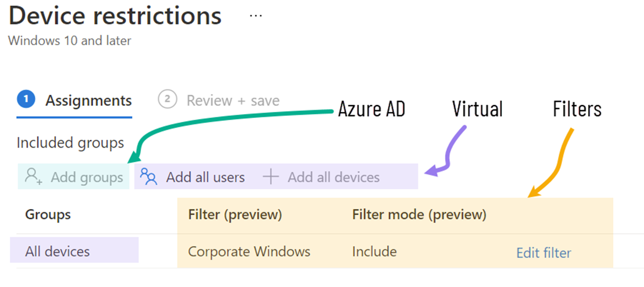
Task: Click the purple Virtual arrow
Action: [446, 151]
